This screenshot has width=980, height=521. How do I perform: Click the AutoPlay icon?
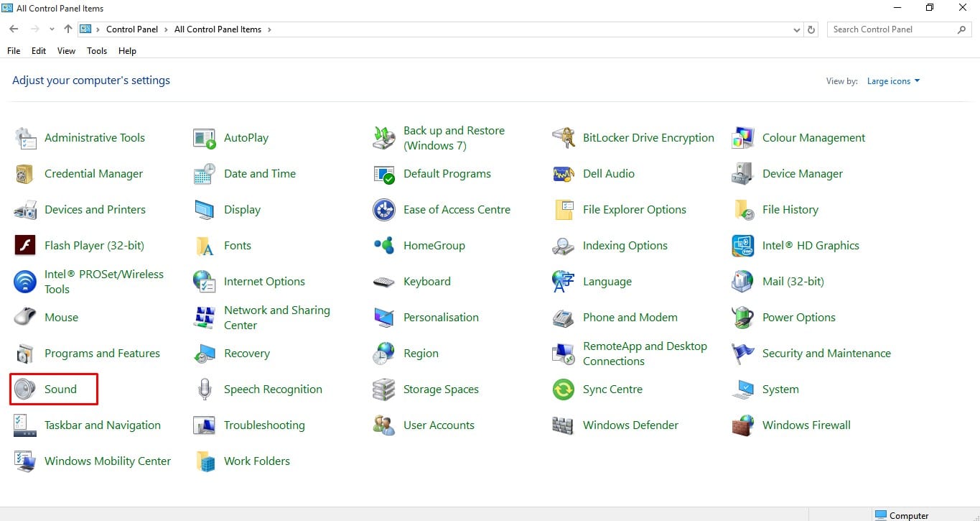click(x=205, y=138)
